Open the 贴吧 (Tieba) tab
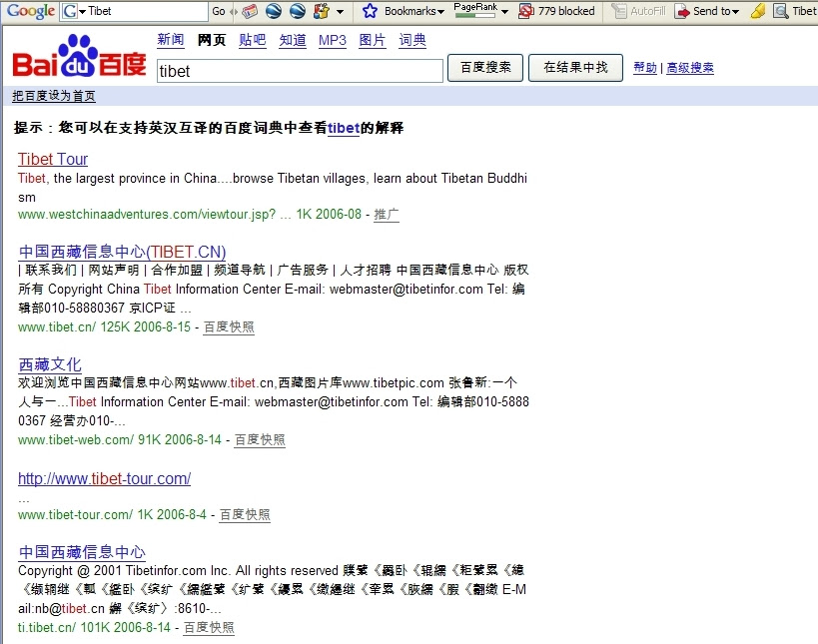Viewport: 818px width, 644px height. point(253,40)
